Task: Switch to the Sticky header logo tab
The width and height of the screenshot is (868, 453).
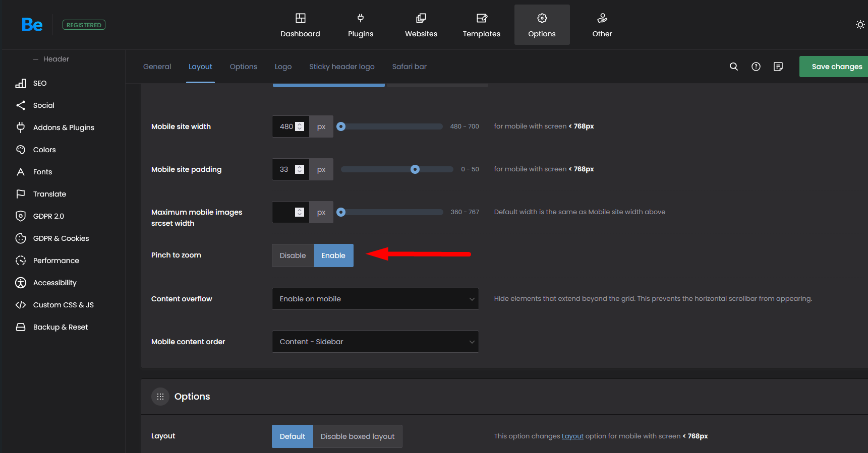Action: pos(341,67)
